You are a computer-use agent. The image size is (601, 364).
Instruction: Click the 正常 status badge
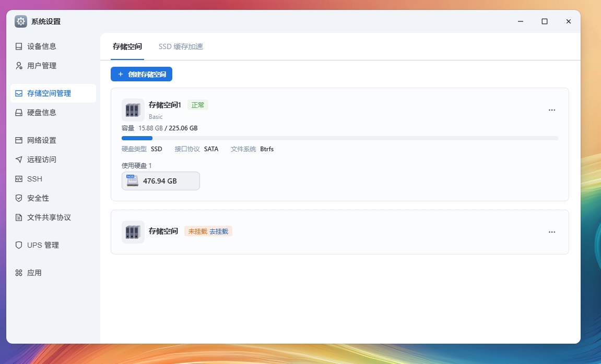point(198,105)
